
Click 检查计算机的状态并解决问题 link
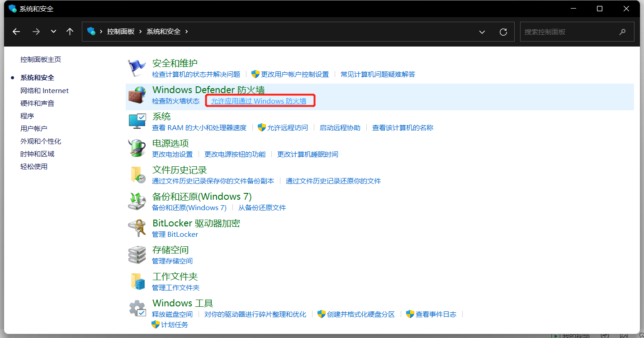pos(196,75)
